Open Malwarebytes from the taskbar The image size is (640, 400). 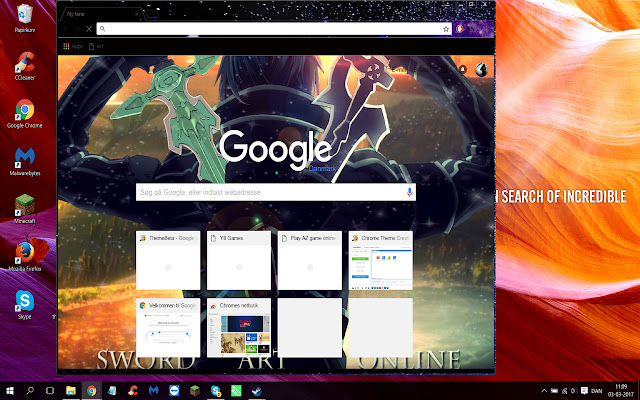[153, 391]
